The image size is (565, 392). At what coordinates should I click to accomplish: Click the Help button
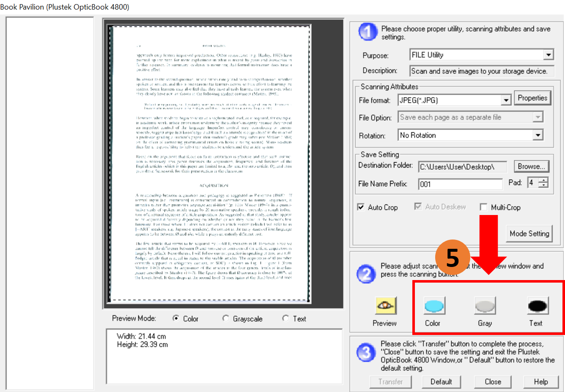540,382
